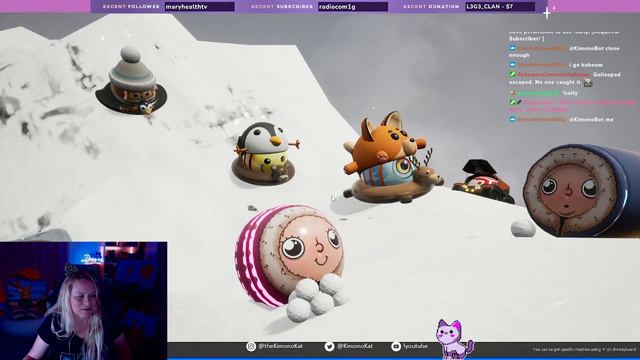Viewport: 640px width, 360px height.
Task: Click the pile of snowballs under the pink marble
Action: pos(317,298)
